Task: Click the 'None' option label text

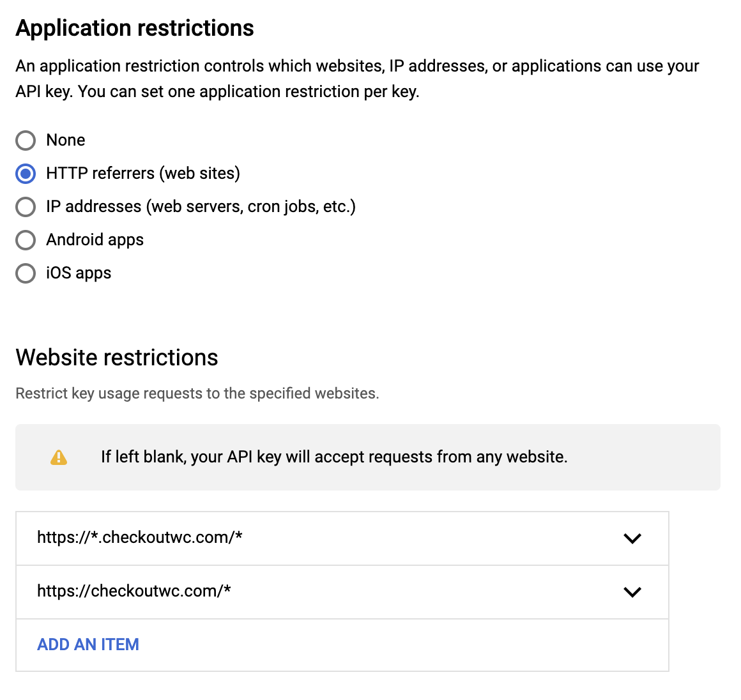Action: (66, 141)
